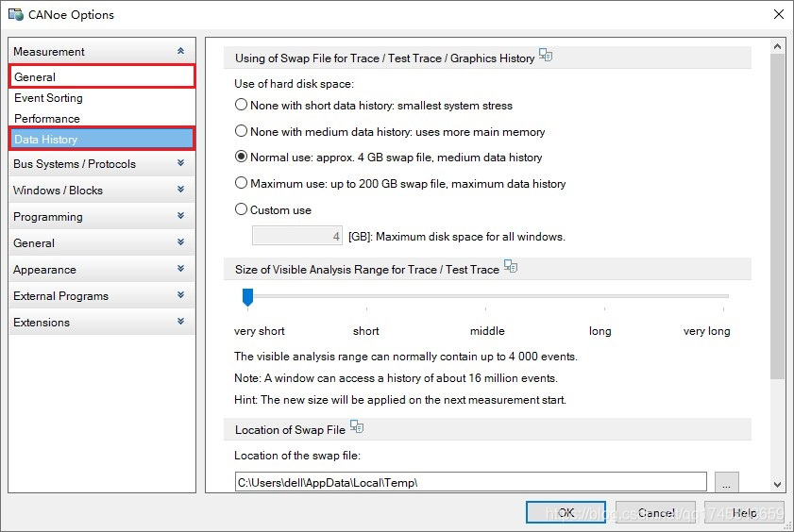Select the Data History page

click(102, 139)
